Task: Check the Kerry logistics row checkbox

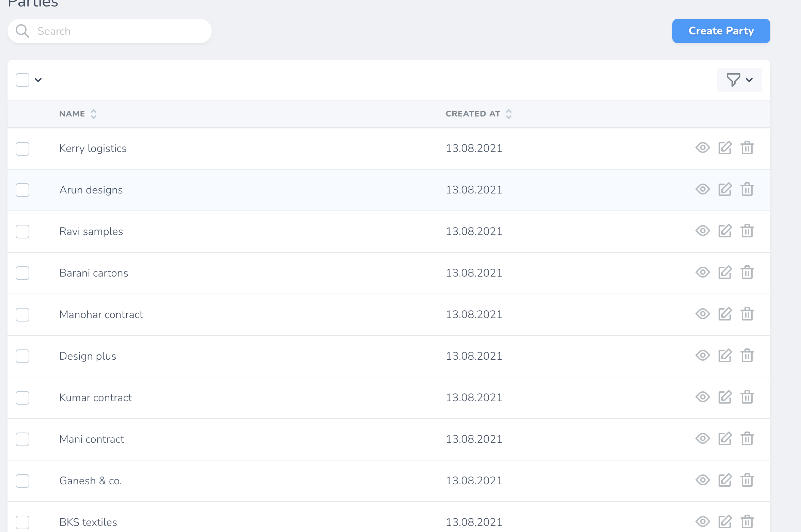Action: pos(22,148)
